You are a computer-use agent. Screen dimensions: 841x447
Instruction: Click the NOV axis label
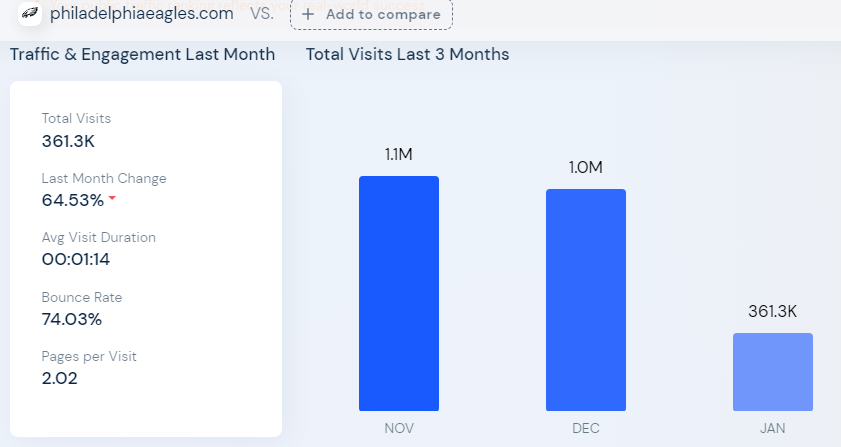tap(399, 428)
